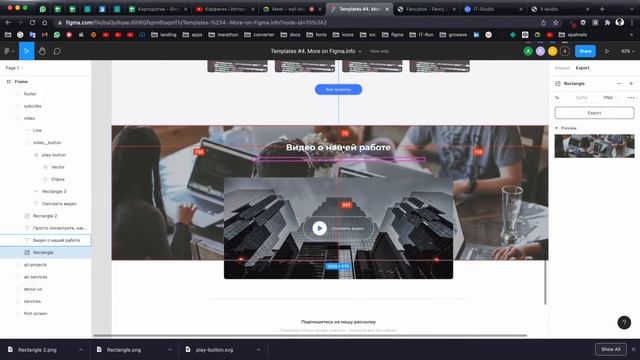Switch to the IT-Studio browser tab
This screenshot has width=640, height=360.
(x=493, y=9)
